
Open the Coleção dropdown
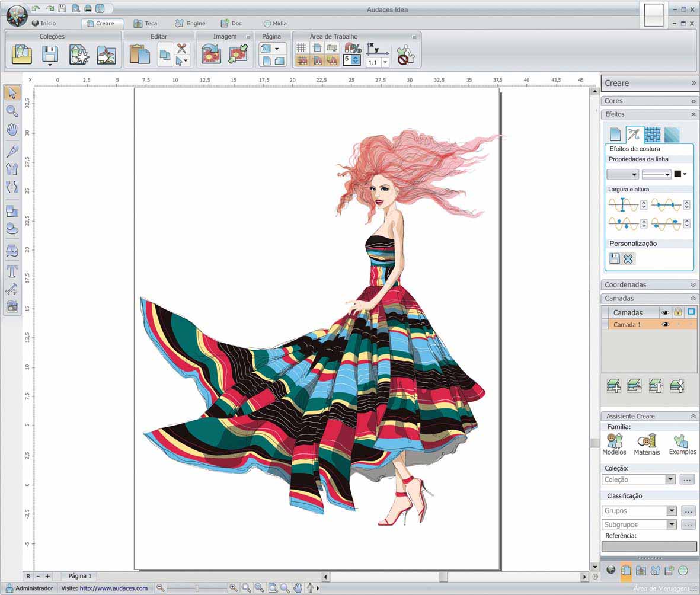tap(670, 479)
